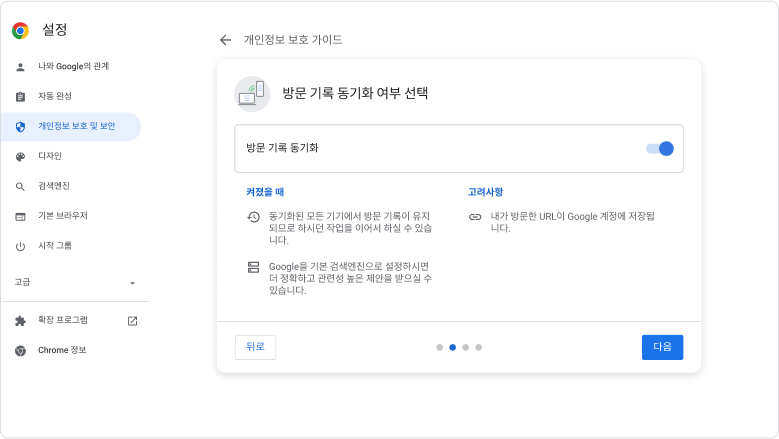Click the 개인정보 보호 가이드 page title
The image size is (779, 439).
[x=293, y=40]
